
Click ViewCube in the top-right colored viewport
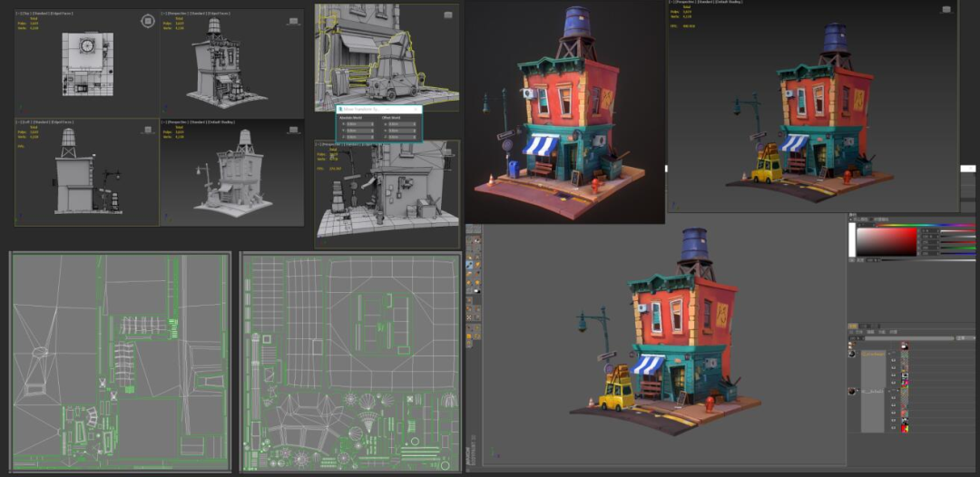point(946,9)
